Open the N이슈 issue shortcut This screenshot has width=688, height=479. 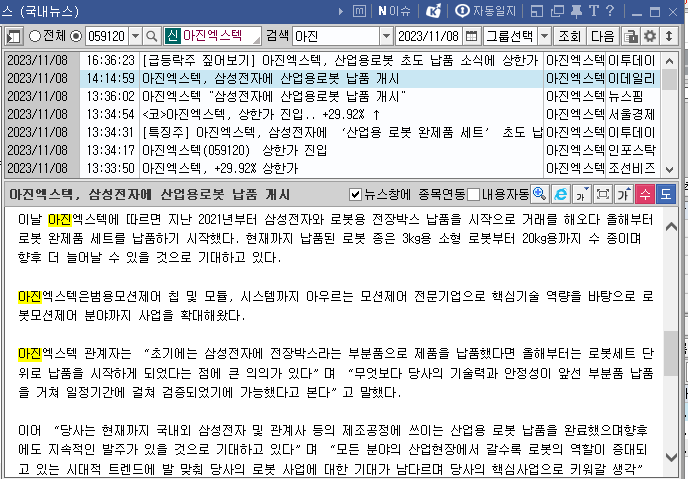394,11
